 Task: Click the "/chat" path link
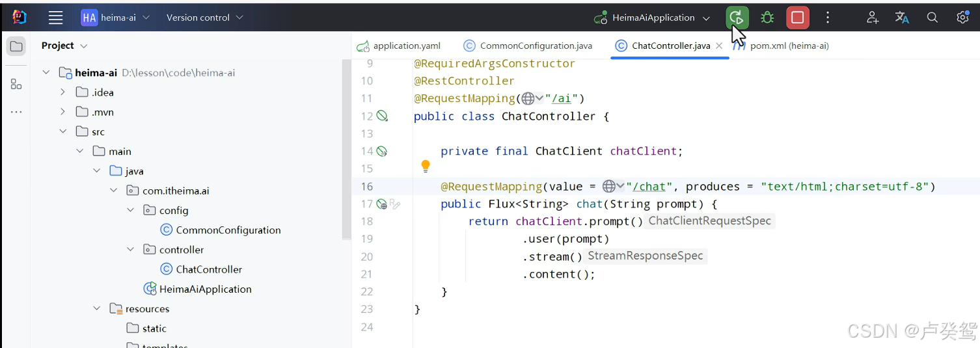[x=649, y=187]
